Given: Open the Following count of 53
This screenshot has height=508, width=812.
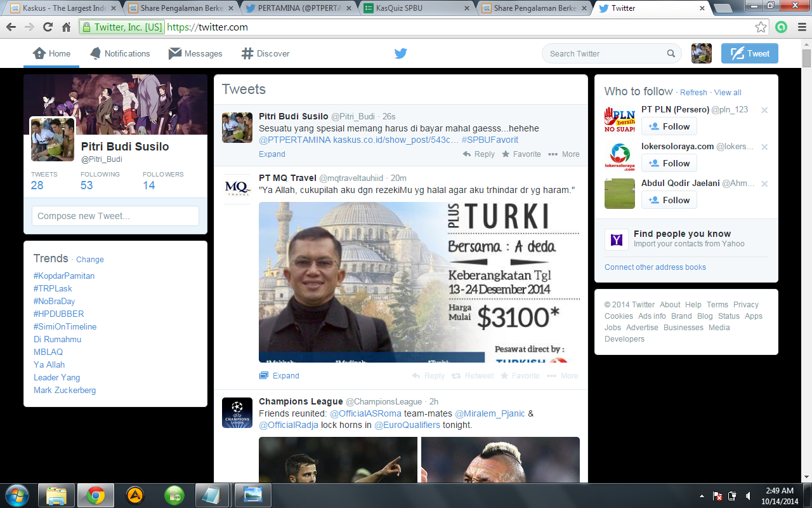Looking at the screenshot, I should 100,180.
